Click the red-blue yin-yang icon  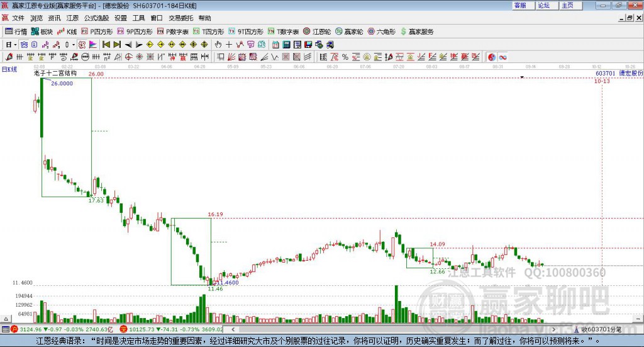(492, 57)
